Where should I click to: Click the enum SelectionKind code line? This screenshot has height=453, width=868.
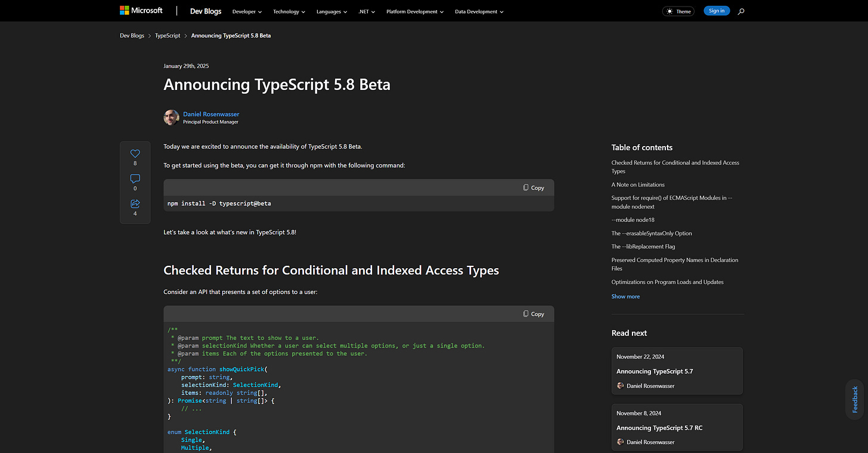pyautogui.click(x=202, y=432)
